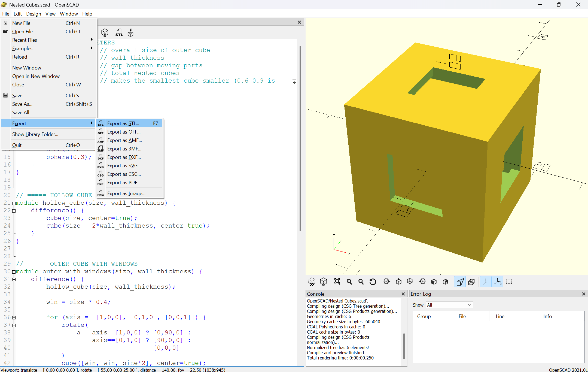Export the model with the STL toolbar icon
Image resolution: width=588 pixels, height=372 pixels.
119,32
